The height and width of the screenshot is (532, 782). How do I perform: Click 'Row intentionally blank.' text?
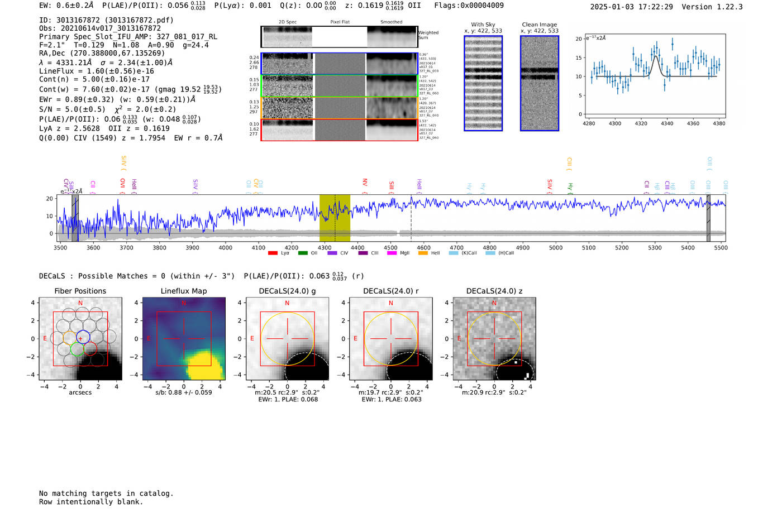click(91, 502)
